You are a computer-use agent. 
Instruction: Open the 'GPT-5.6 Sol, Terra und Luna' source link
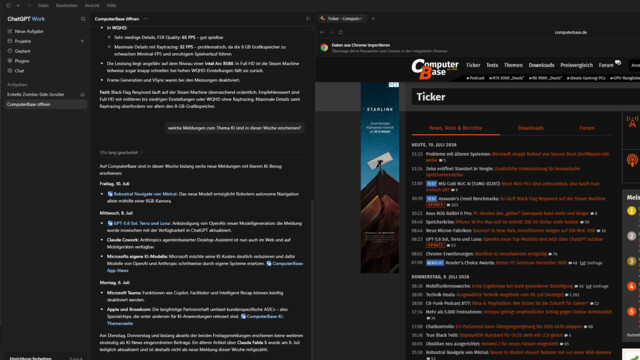pos(139,223)
